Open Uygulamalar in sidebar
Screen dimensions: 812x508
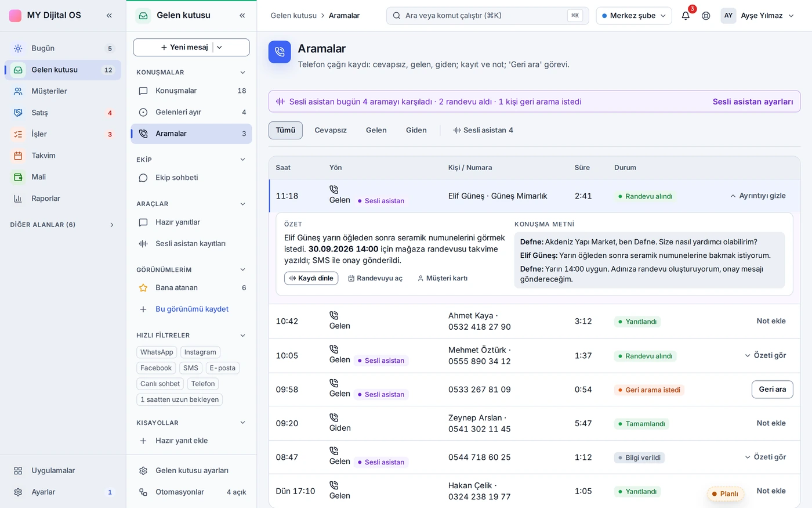click(63, 470)
